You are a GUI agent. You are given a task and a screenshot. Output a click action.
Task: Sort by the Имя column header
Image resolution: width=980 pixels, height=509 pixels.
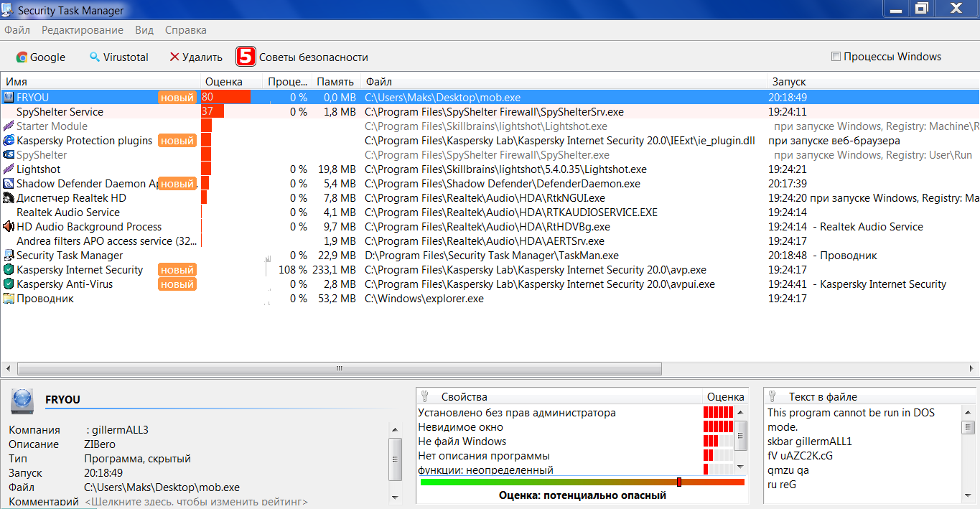(101, 82)
